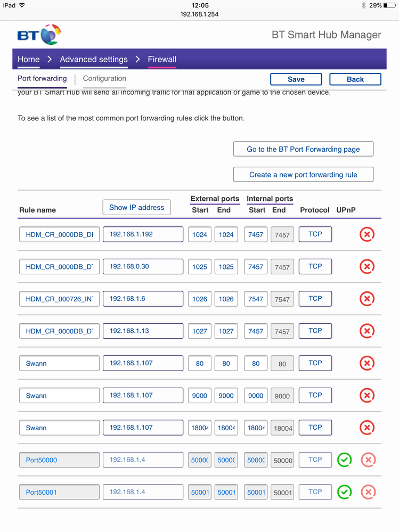Image resolution: width=399 pixels, height=532 pixels.
Task: Go to Advanced settings breadcrumb
Action: click(94, 60)
